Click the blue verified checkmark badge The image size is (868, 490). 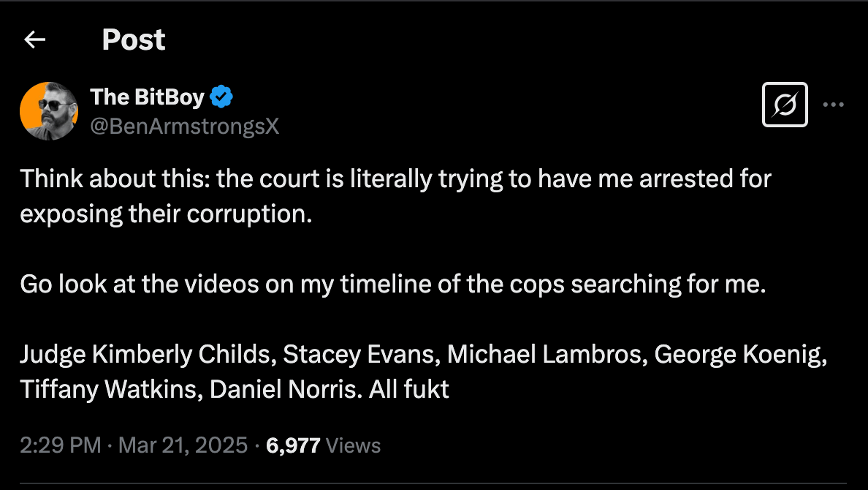coord(222,96)
